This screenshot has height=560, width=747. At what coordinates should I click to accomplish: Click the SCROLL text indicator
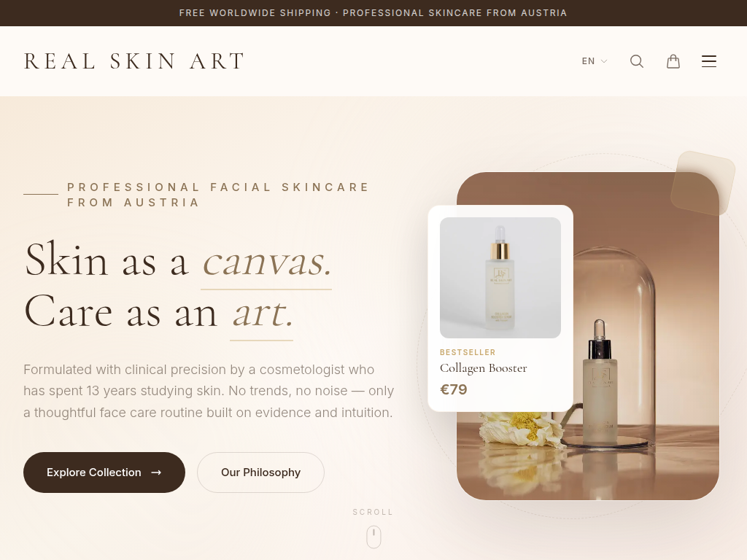[373, 512]
